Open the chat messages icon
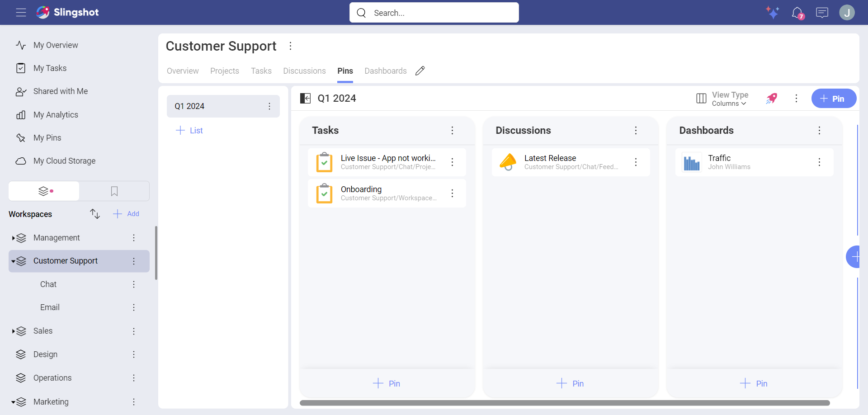 (x=822, y=13)
